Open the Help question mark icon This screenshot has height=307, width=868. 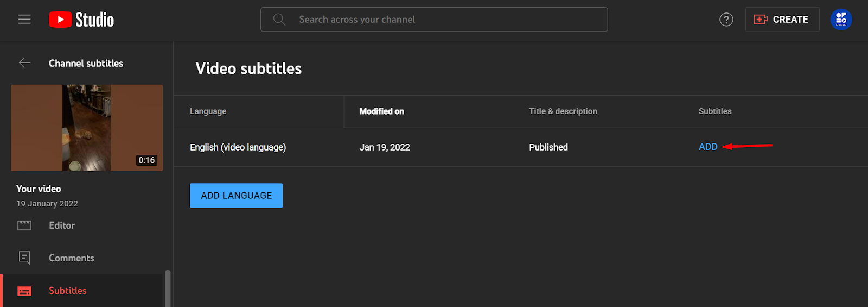click(x=726, y=20)
